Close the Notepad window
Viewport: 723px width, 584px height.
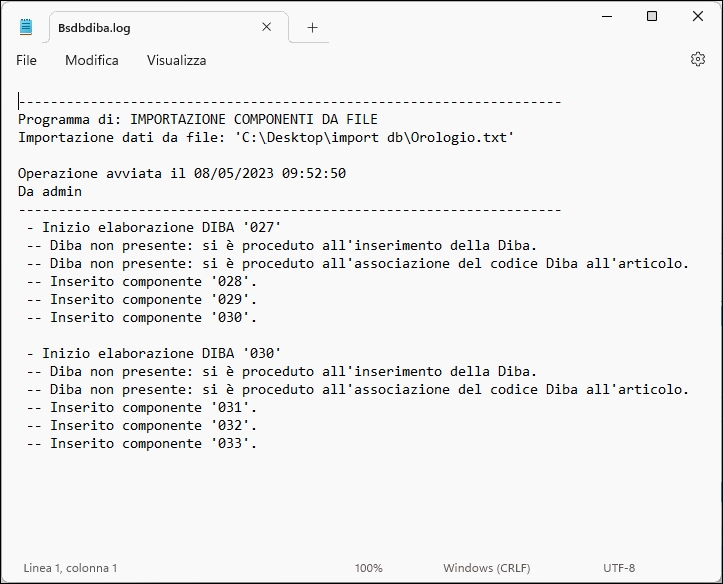coord(698,16)
